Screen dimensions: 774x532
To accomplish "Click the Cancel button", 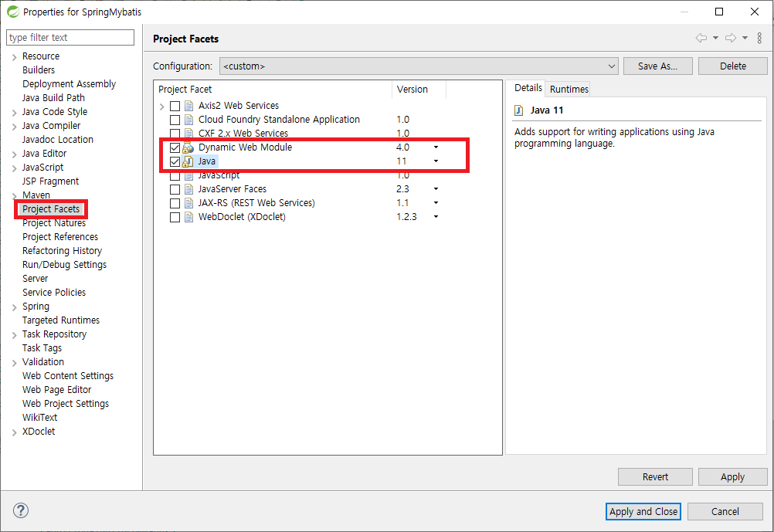I will 725,511.
